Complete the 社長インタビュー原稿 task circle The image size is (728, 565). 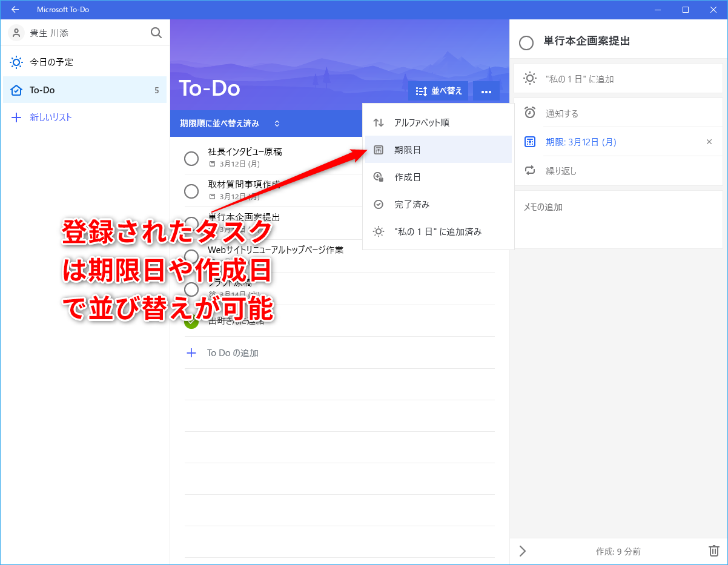coord(191,159)
